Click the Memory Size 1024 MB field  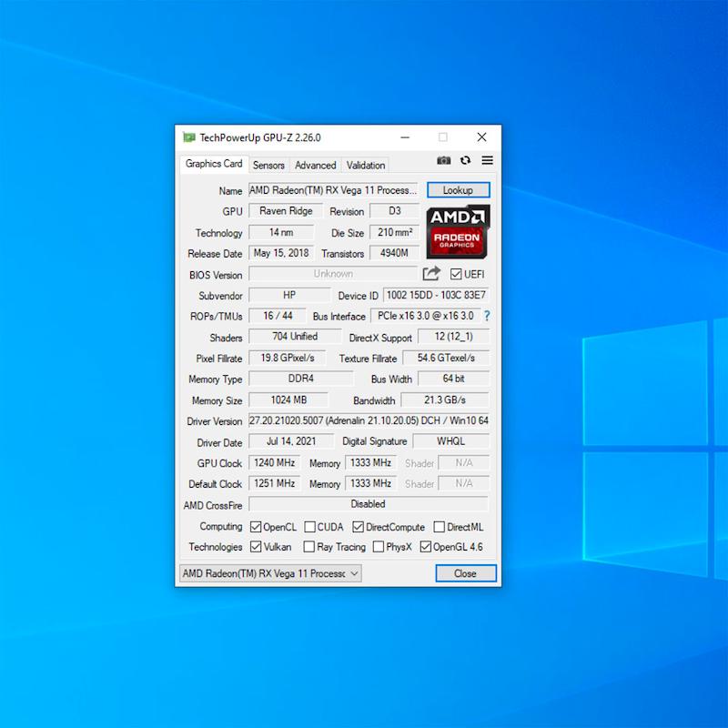[288, 399]
